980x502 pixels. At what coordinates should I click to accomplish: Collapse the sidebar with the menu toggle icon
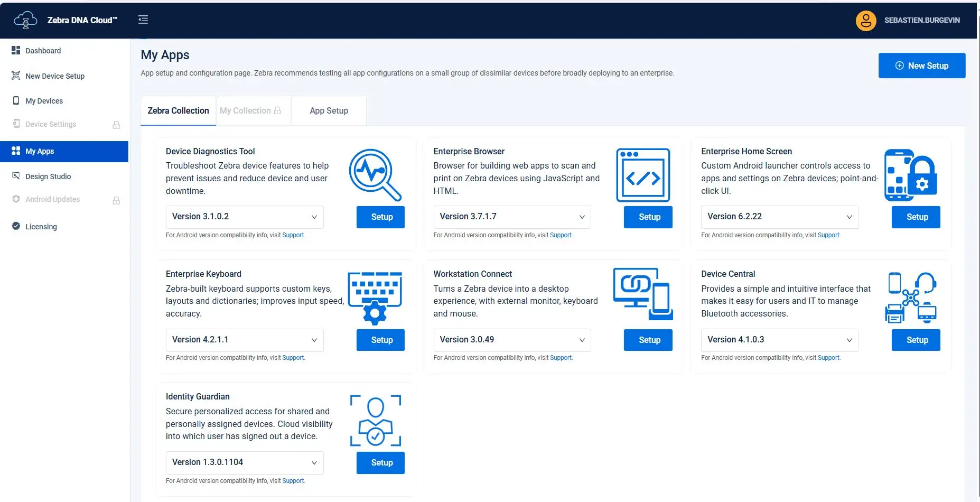[143, 20]
